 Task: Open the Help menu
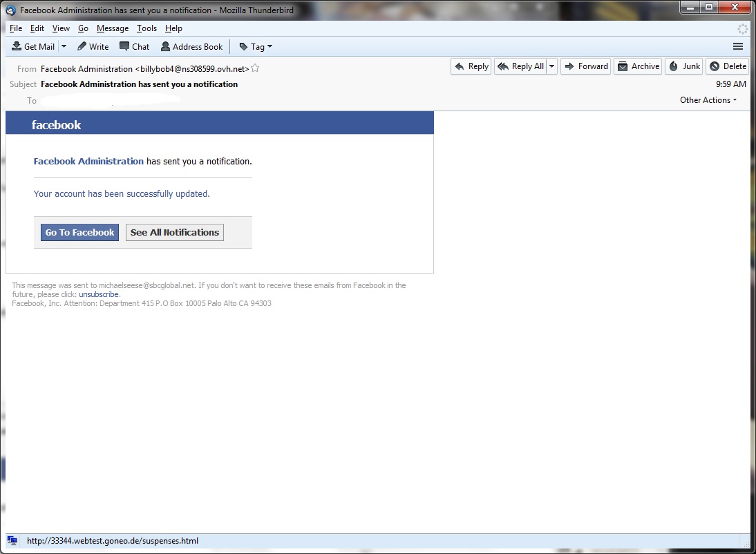click(x=173, y=28)
